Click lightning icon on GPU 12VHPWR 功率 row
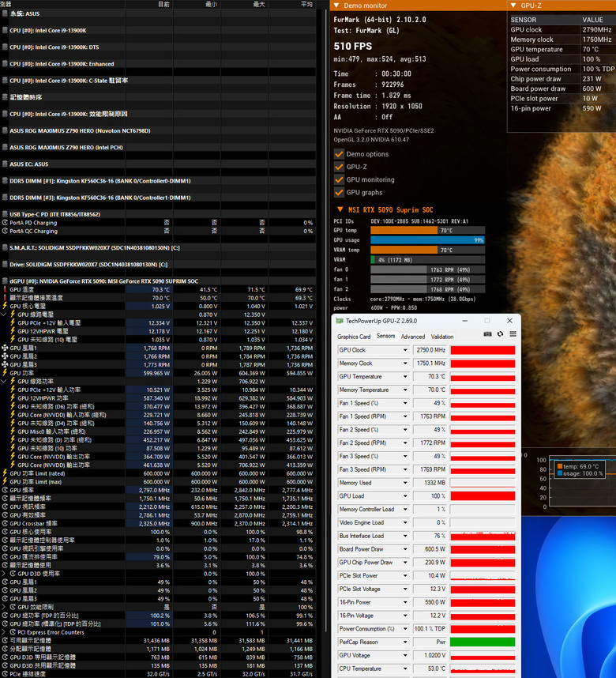The width and height of the screenshot is (616, 678). point(13,397)
